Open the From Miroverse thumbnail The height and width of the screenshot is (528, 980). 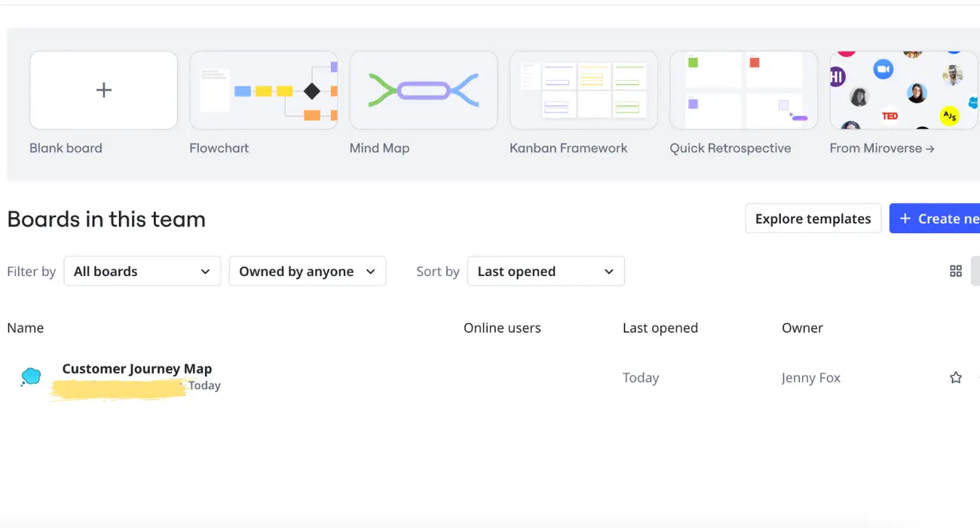[x=903, y=91]
